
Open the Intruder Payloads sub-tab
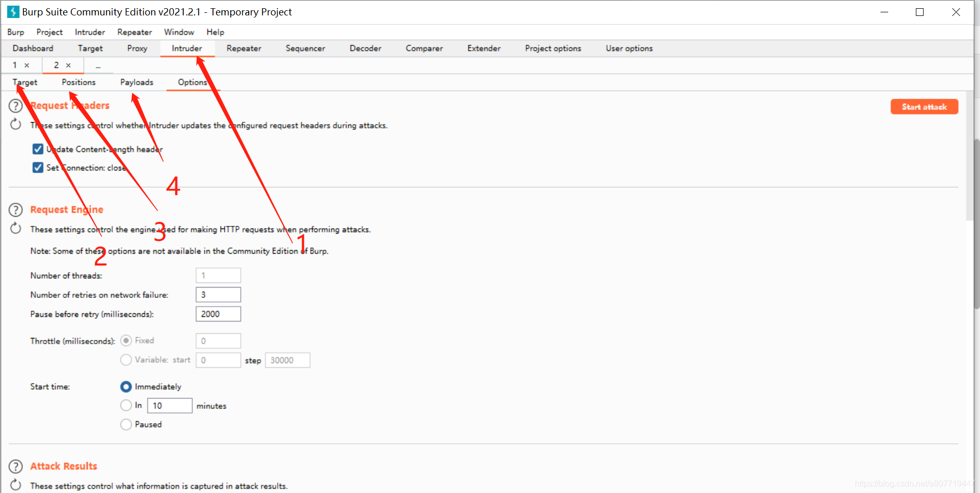pyautogui.click(x=137, y=82)
